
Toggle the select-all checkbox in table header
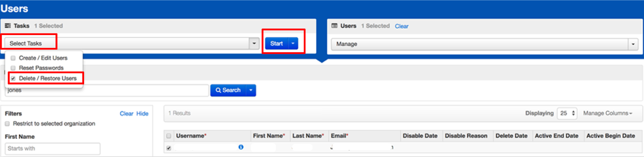(169, 136)
